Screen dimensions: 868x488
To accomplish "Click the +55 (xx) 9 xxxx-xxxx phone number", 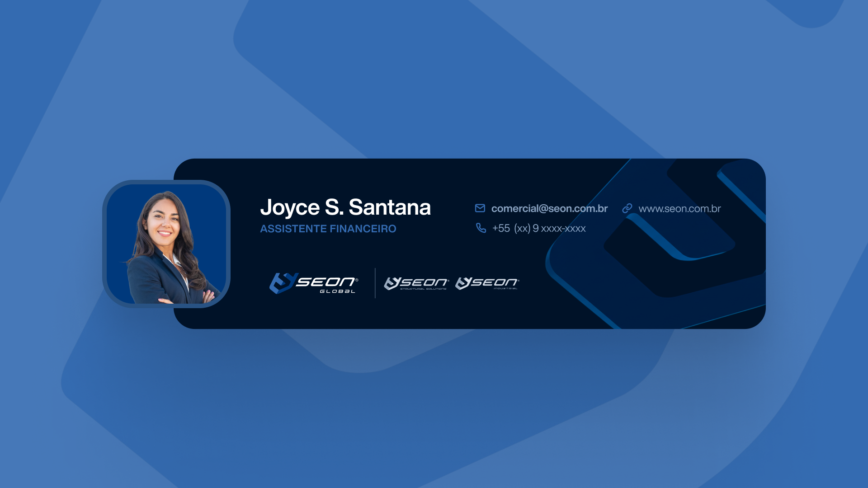I will 539,228.
